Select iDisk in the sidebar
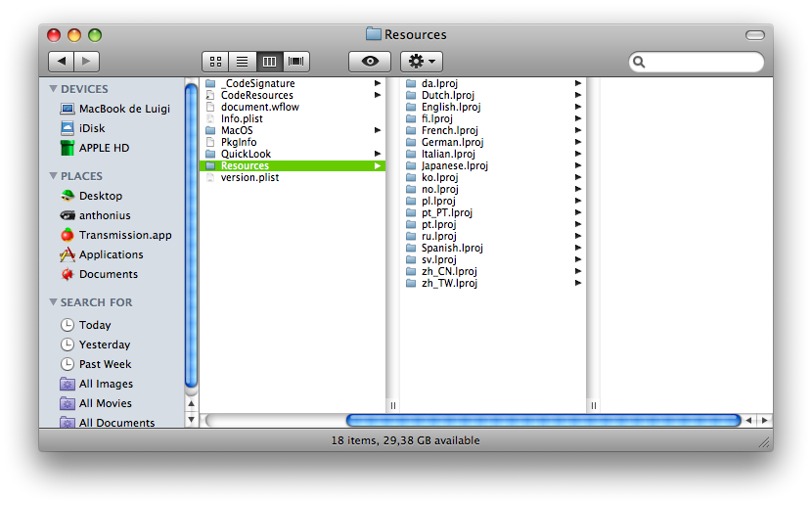Image resolution: width=812 pixels, height=505 pixels. 82,128
